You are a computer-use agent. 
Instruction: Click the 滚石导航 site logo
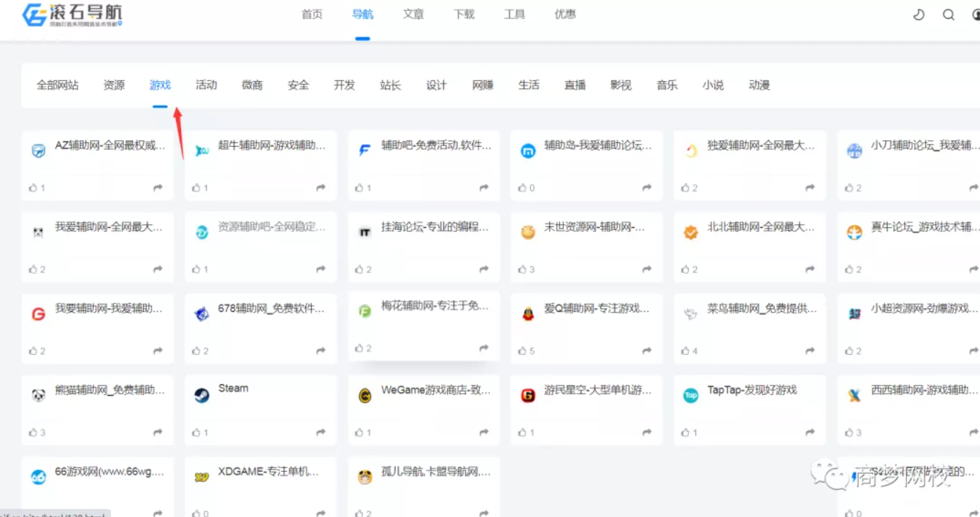(72, 15)
